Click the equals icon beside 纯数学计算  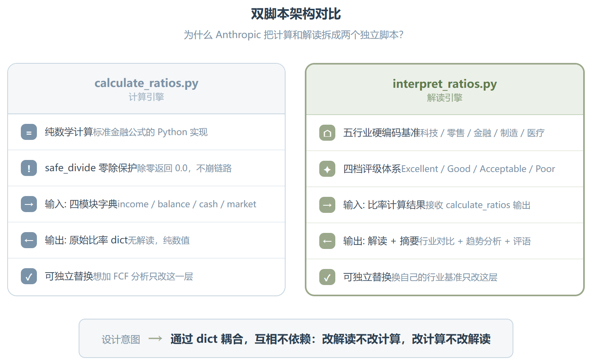pos(29,132)
